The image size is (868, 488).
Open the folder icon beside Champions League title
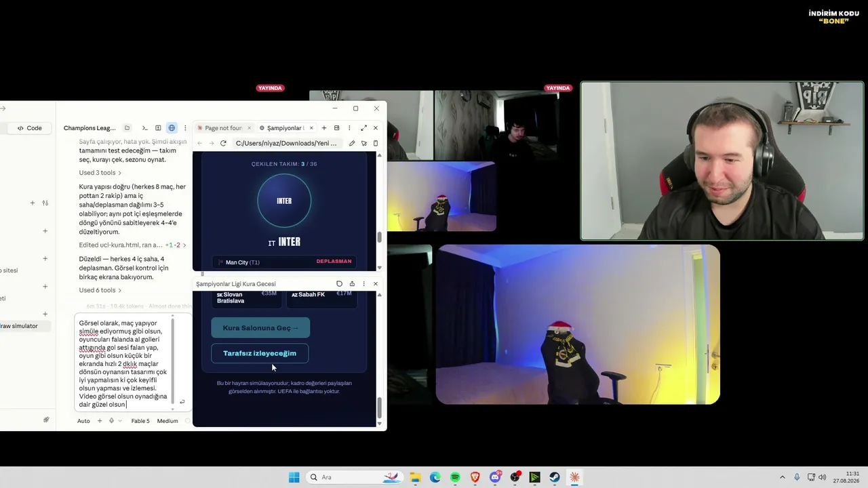point(127,128)
